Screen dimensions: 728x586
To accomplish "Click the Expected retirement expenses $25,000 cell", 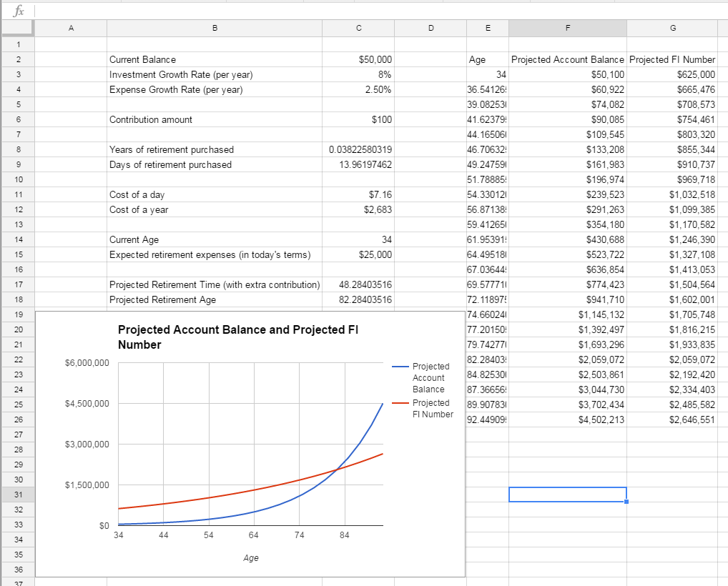I will pos(358,254).
